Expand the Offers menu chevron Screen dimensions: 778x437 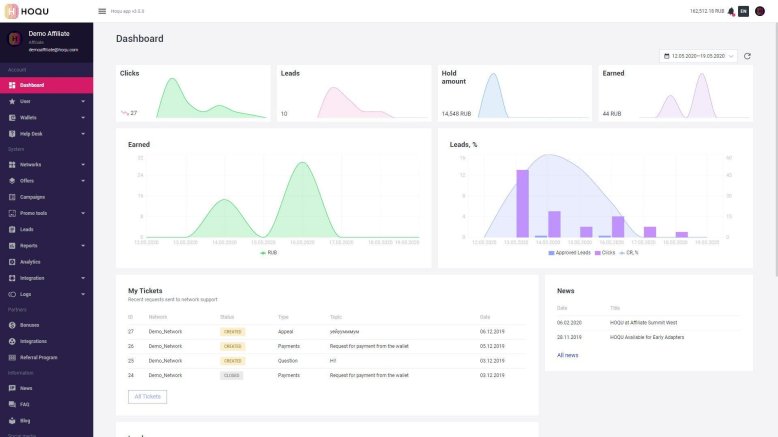coord(83,181)
